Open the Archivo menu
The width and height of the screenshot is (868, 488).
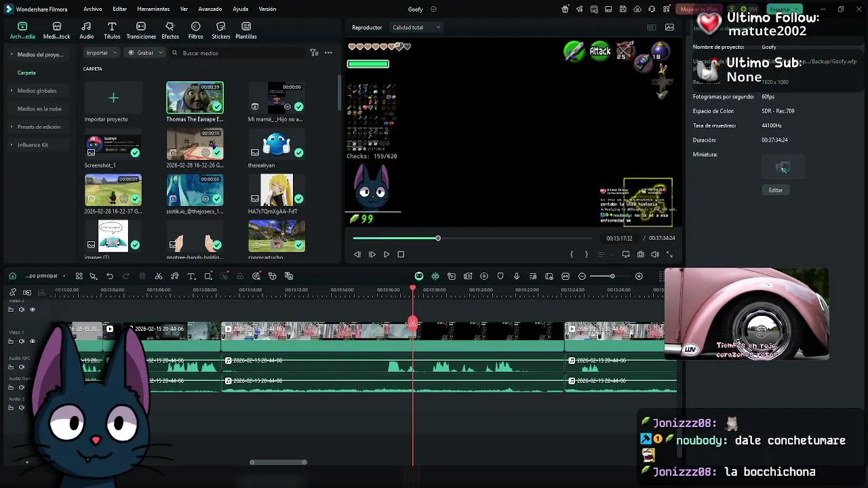93,9
